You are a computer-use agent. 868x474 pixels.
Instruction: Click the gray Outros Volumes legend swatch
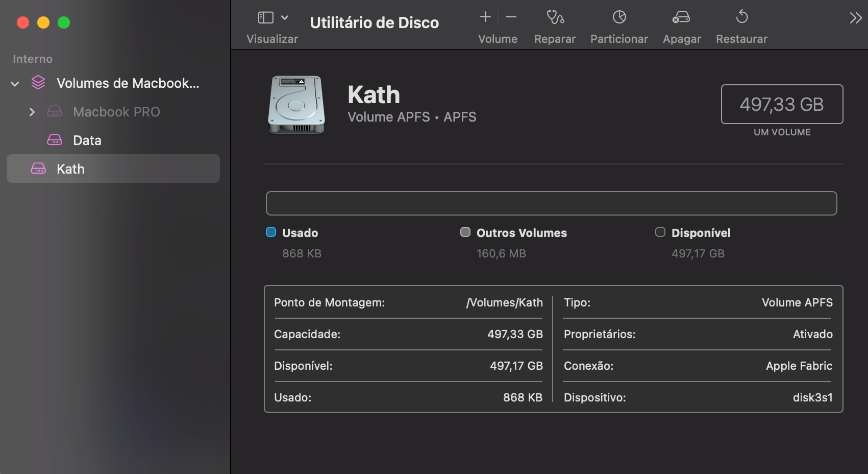tap(465, 232)
